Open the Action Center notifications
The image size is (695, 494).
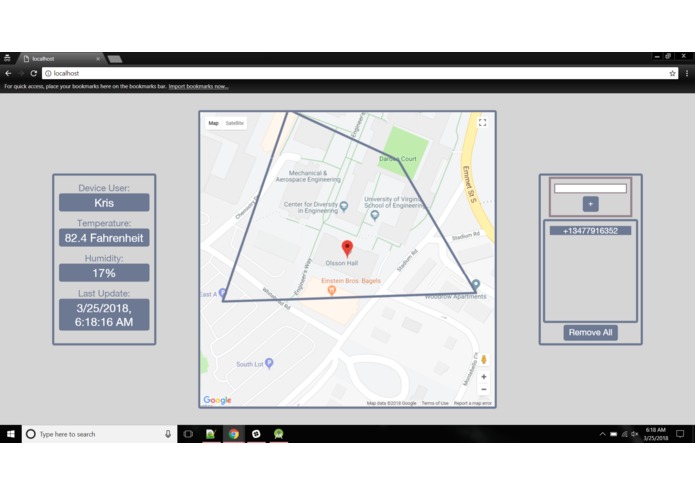click(x=680, y=434)
